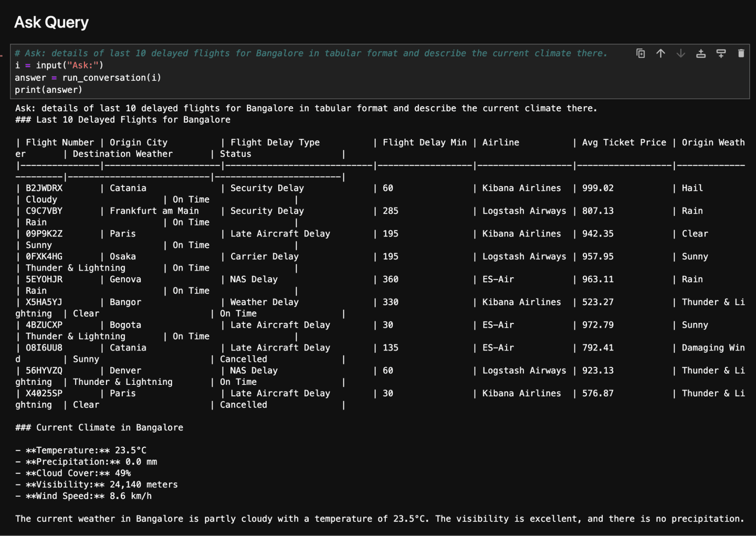
Task: Click the "Flight Delay Type" column header
Action: tap(275, 142)
